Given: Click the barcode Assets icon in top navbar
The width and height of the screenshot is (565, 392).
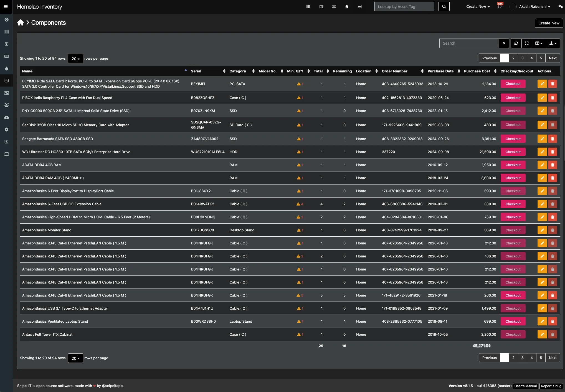Looking at the screenshot, I should (308, 6).
